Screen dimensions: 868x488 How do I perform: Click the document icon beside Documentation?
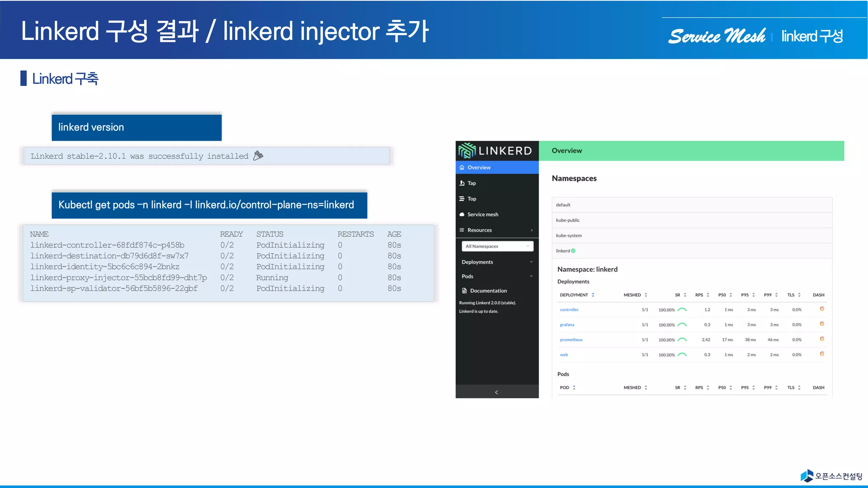(465, 291)
